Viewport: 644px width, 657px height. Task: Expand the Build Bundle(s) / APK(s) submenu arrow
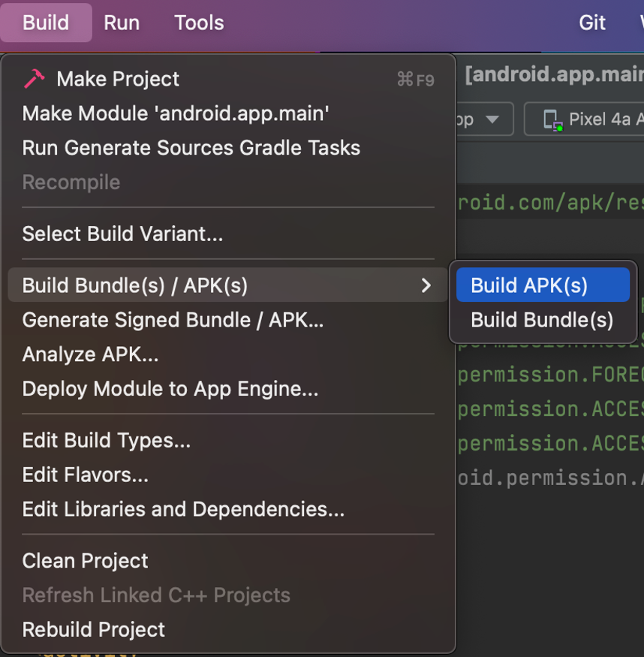(426, 285)
